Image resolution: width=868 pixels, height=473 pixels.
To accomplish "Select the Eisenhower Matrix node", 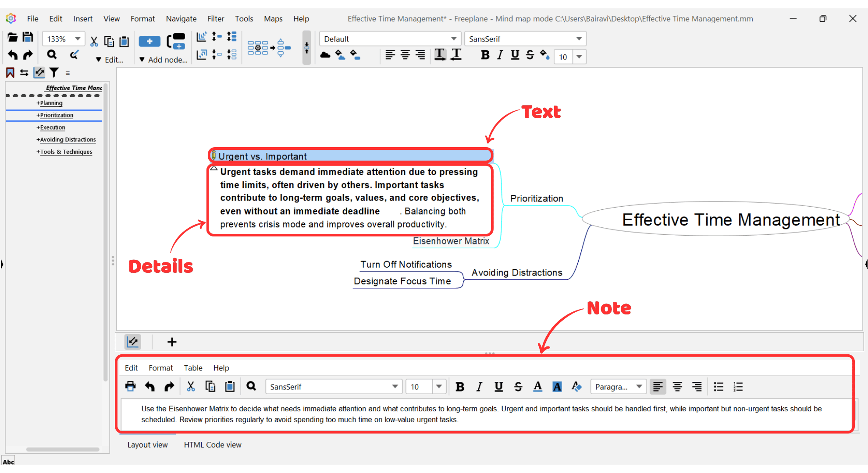I will point(451,241).
